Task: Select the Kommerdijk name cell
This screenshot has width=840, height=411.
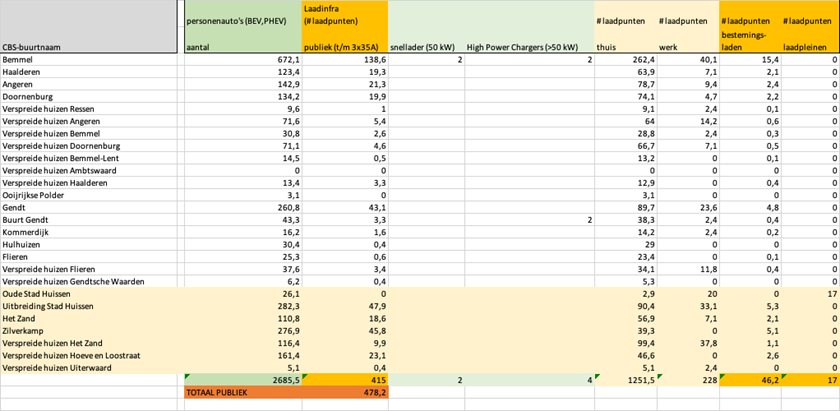Action: click(28, 232)
